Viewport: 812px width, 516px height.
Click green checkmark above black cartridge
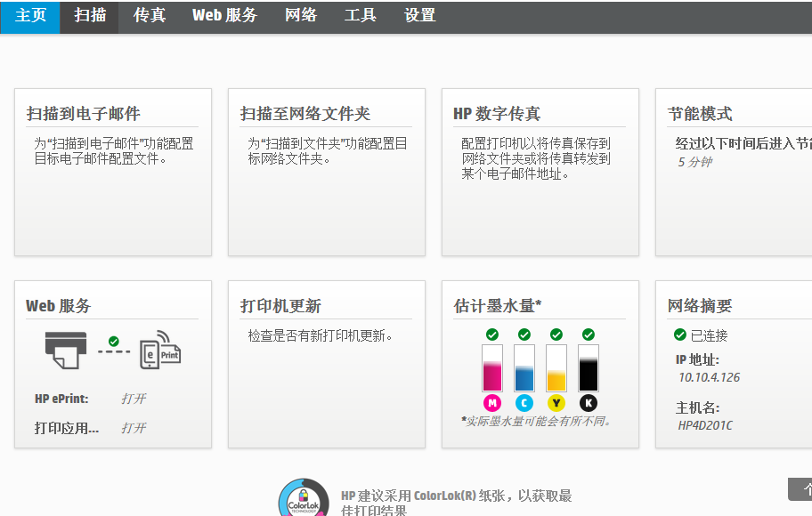point(589,335)
